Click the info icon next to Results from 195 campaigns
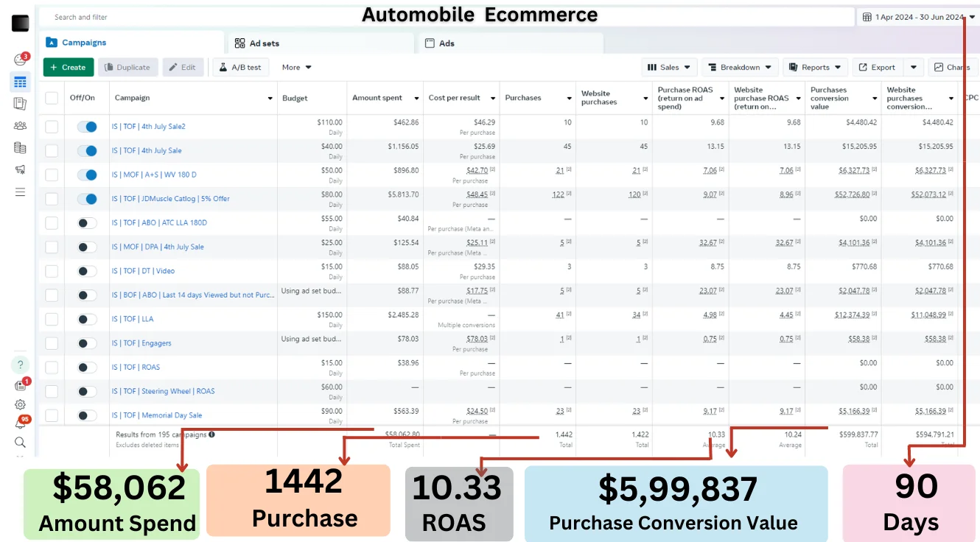This screenshot has height=542, width=980. (211, 434)
